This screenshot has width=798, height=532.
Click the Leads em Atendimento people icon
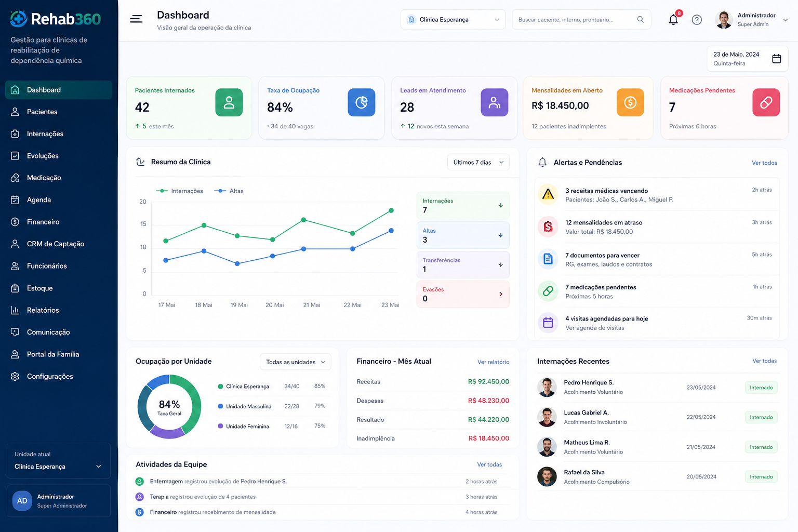click(495, 102)
